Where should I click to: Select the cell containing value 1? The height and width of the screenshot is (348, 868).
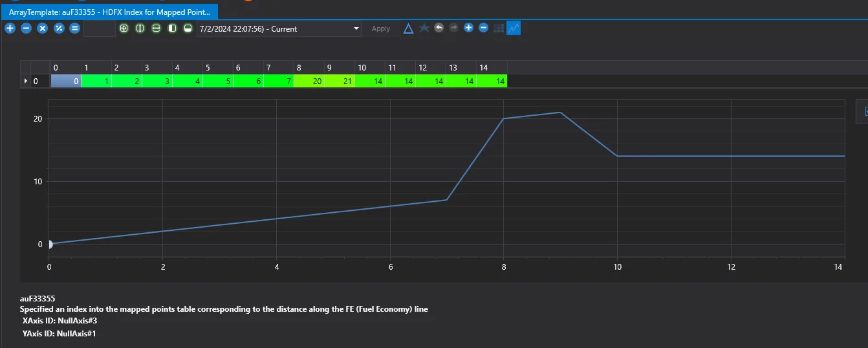point(96,81)
